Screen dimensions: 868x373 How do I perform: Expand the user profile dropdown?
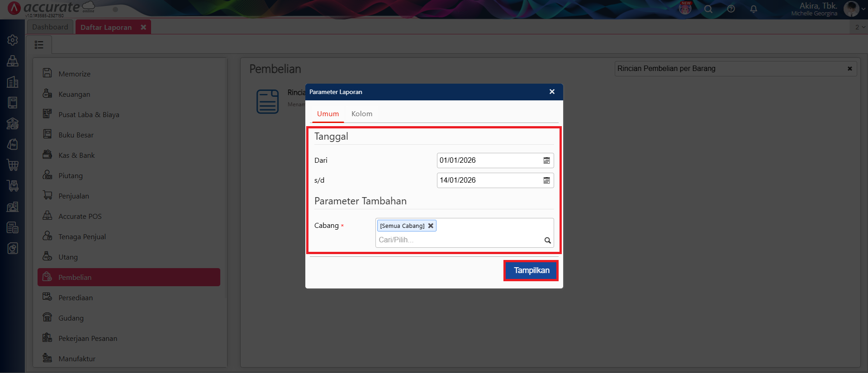tap(863, 9)
